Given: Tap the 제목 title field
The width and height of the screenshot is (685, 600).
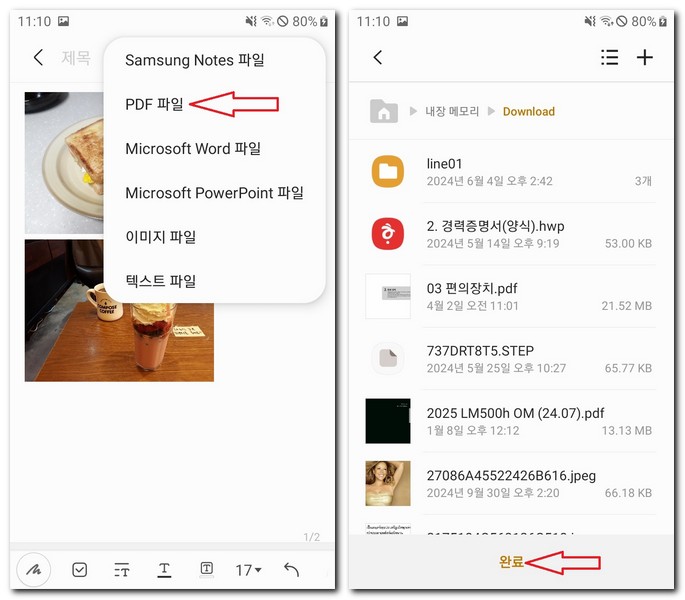Looking at the screenshot, I should (76, 58).
